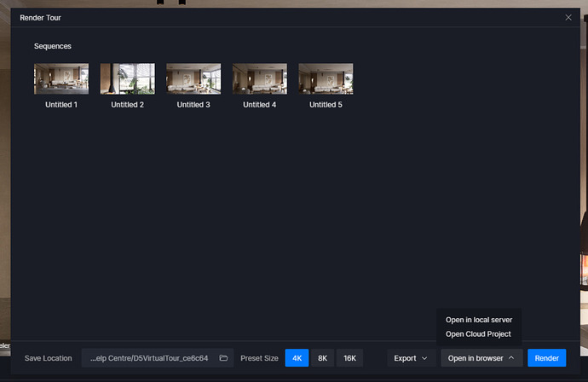588x382 pixels.
Task: Click the chevron arrow beside Export
Action: point(424,358)
